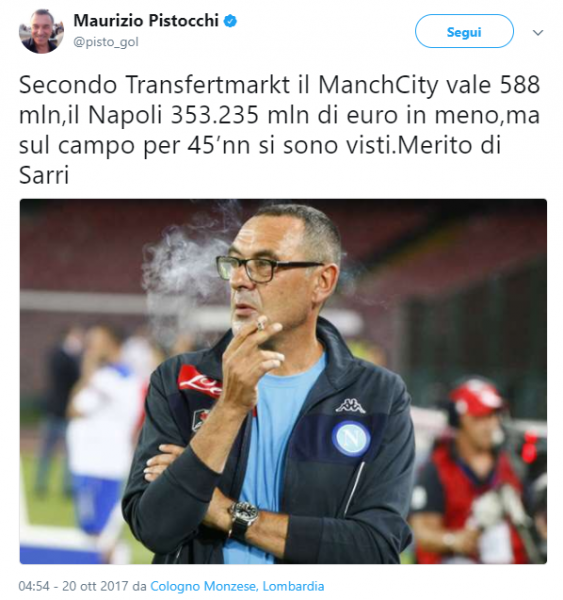Click the wristwatch in the photo
The height and width of the screenshot is (600, 563).
click(x=243, y=519)
